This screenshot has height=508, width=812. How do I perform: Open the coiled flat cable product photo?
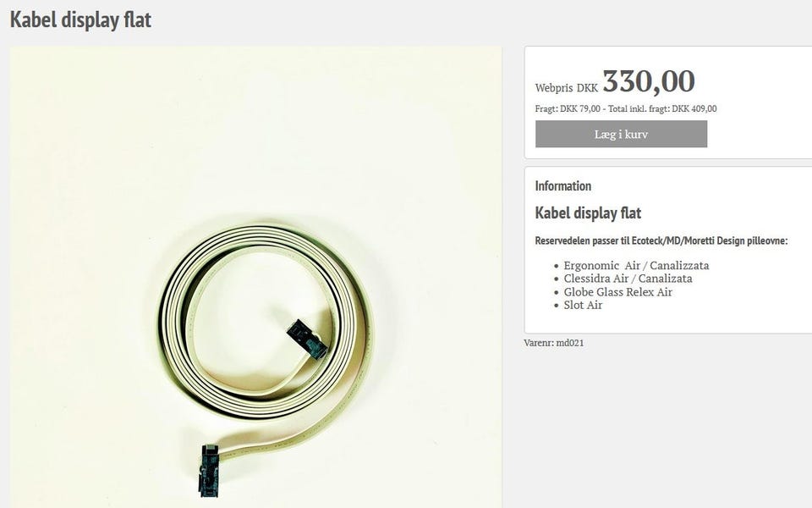(x=255, y=278)
